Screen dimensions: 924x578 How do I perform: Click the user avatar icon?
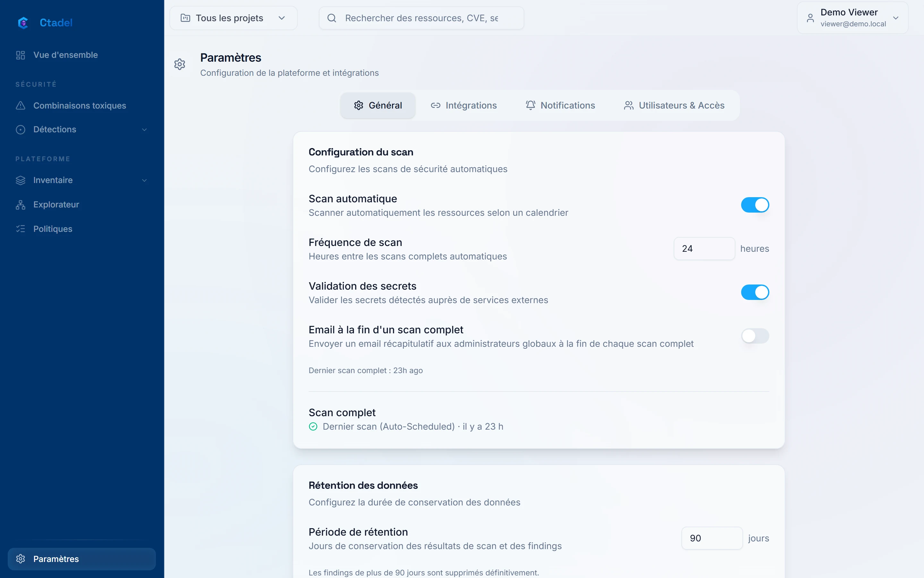coord(810,18)
